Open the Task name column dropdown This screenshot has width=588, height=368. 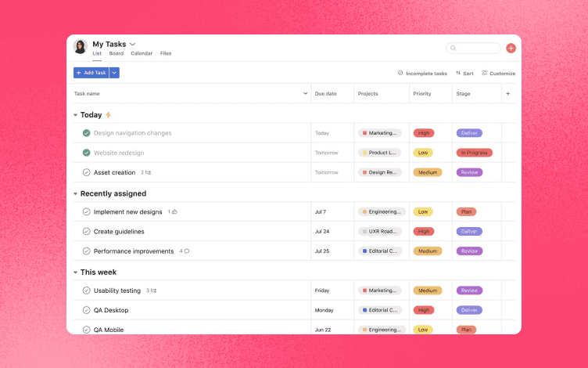coord(305,93)
